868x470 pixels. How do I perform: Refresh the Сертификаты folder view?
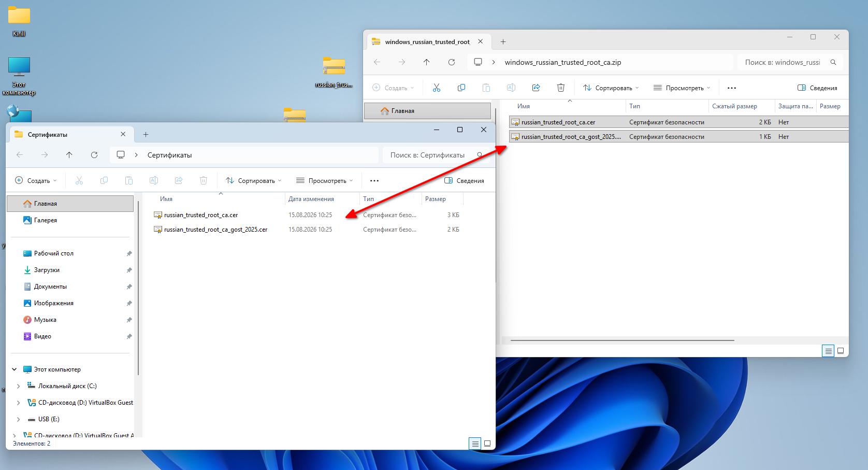(x=94, y=155)
